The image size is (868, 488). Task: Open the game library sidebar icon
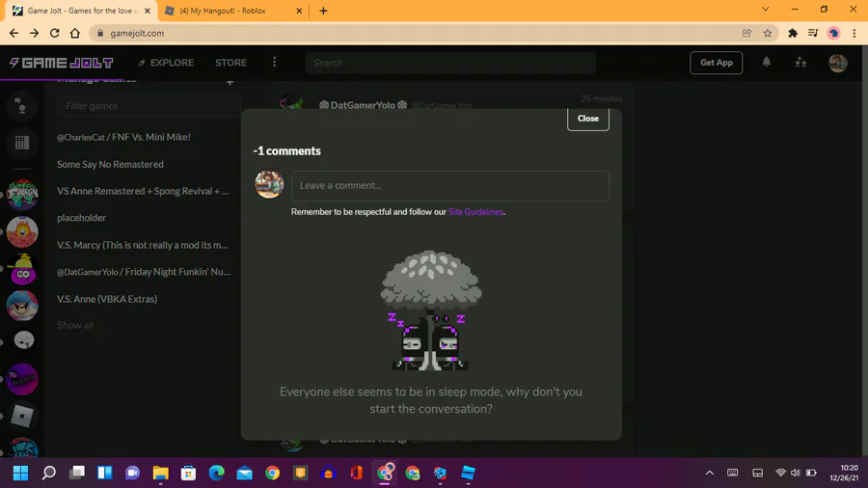tap(22, 143)
